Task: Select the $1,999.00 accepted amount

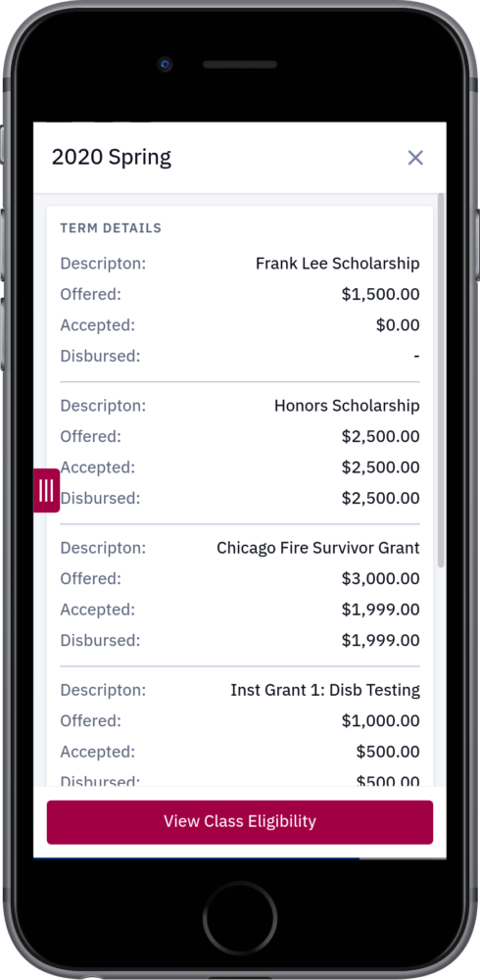Action: [x=381, y=610]
